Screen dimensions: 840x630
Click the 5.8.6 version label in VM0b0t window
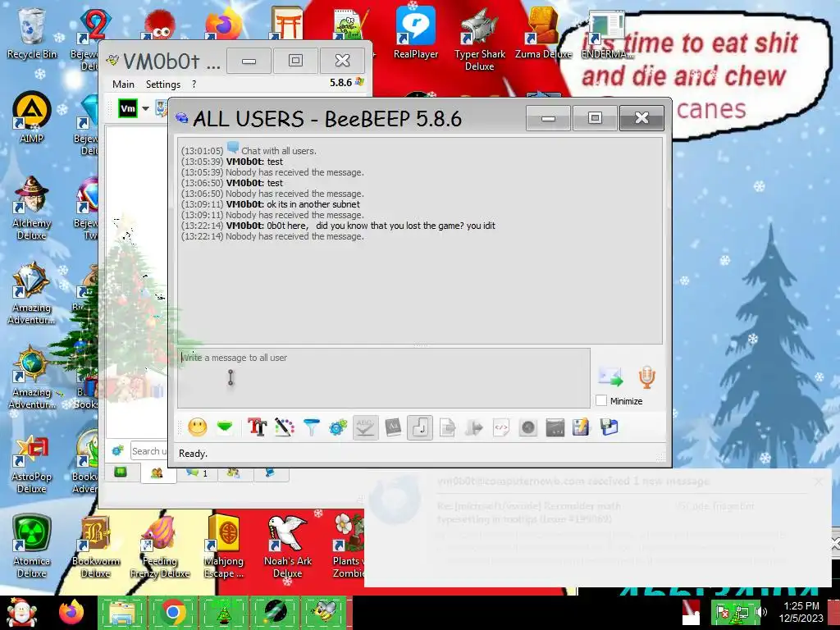340,83
